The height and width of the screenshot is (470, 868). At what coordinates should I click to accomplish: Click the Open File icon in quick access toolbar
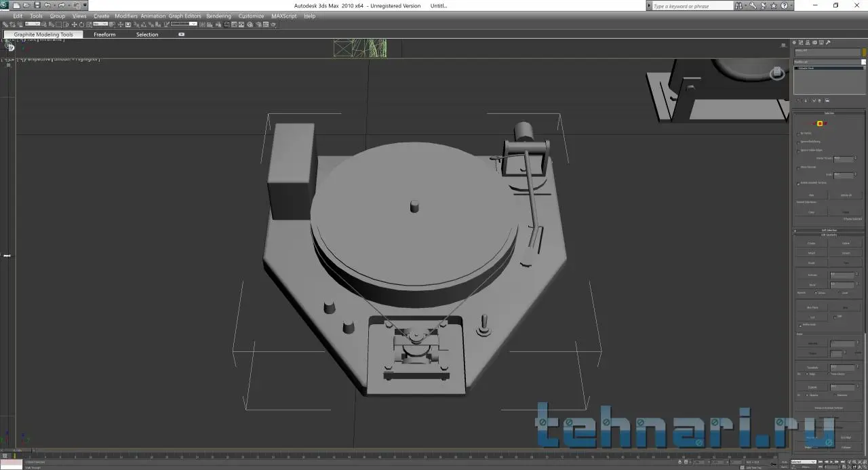click(x=26, y=5)
